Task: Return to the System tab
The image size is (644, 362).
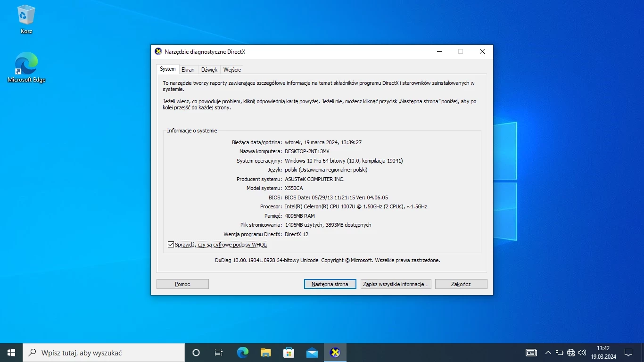Action: [167, 69]
